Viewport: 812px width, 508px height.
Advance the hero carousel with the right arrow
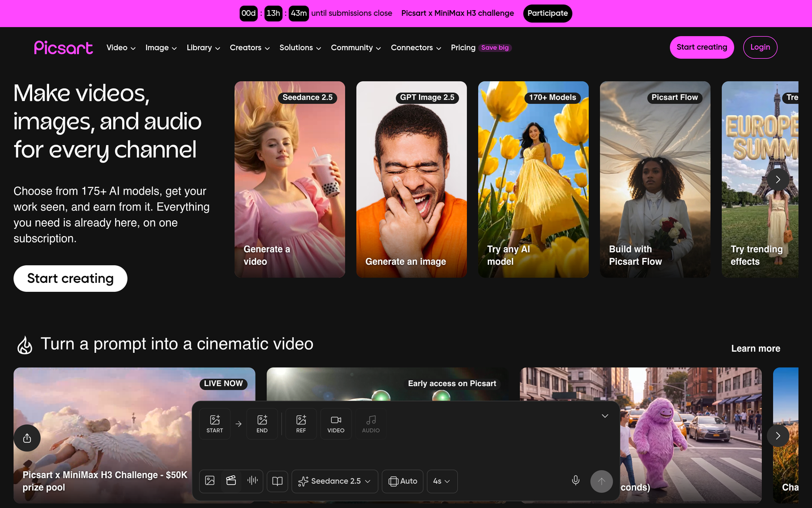778,179
